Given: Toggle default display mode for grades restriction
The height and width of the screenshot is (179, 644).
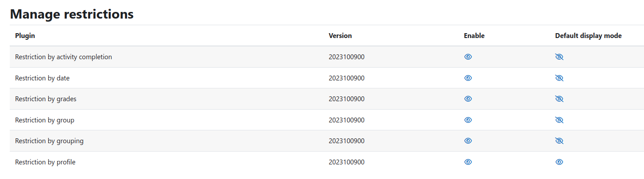Looking at the screenshot, I should pyautogui.click(x=559, y=99).
